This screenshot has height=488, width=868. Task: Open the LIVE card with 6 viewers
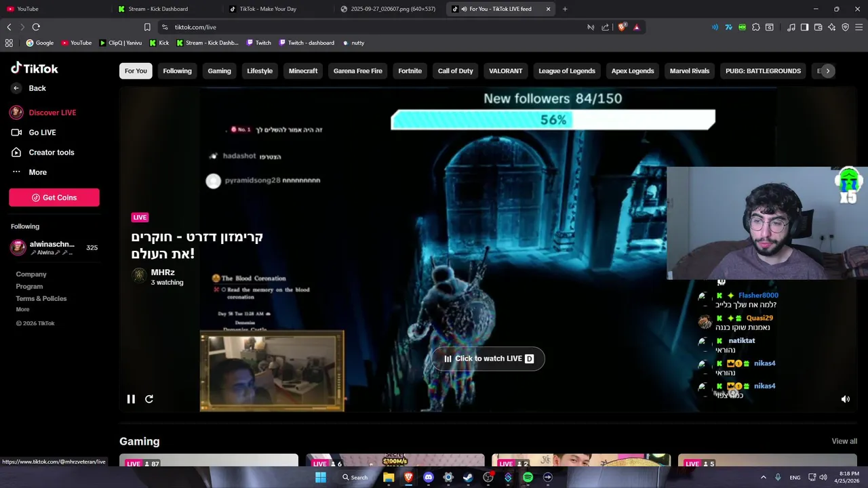click(395, 461)
